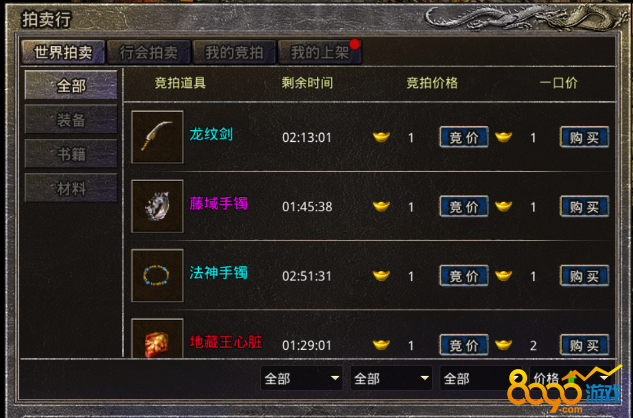Click gold ingot beside 地藏王心脏 bid price
This screenshot has width=633, height=418.
click(x=381, y=345)
